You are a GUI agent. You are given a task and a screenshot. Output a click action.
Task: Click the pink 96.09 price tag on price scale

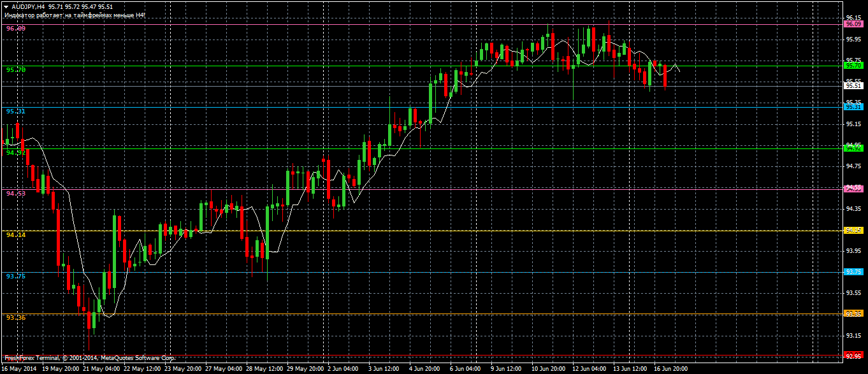click(x=853, y=24)
